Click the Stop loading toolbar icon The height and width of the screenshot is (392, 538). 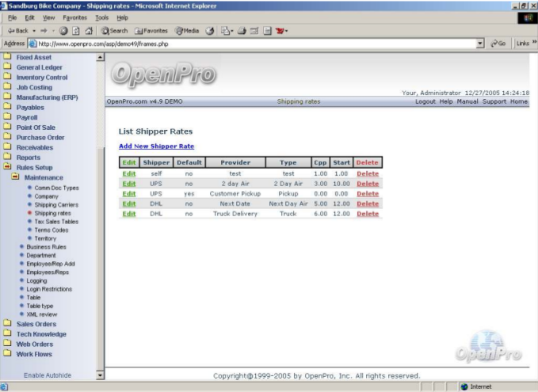tap(63, 31)
